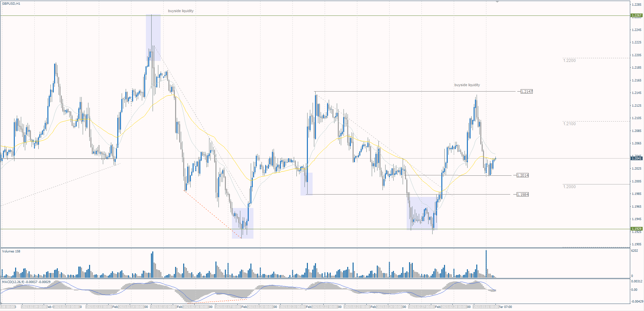644x311 pixels.
Task: Select the 1.2100 round-number level label
Action: point(569,124)
